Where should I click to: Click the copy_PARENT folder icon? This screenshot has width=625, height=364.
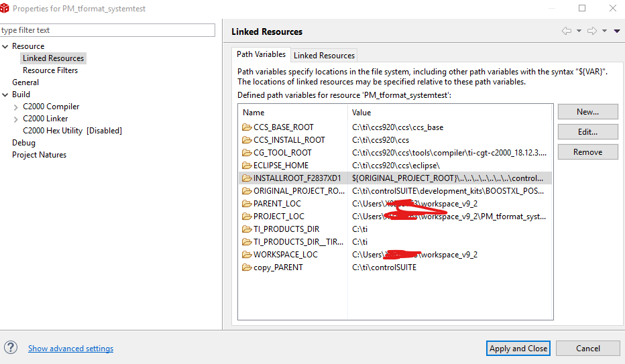(x=246, y=267)
